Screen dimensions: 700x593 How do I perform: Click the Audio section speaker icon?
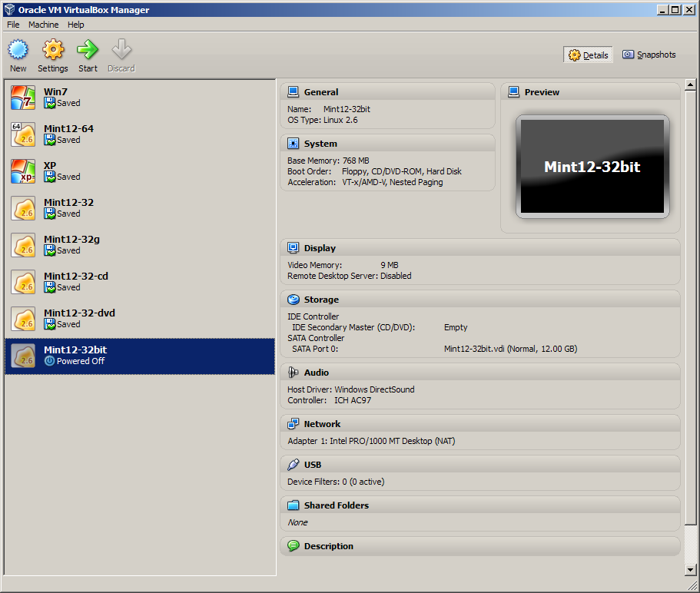tap(293, 373)
